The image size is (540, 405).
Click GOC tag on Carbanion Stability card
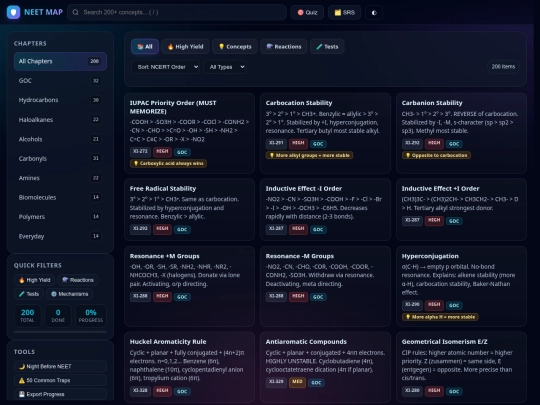tap(454, 144)
